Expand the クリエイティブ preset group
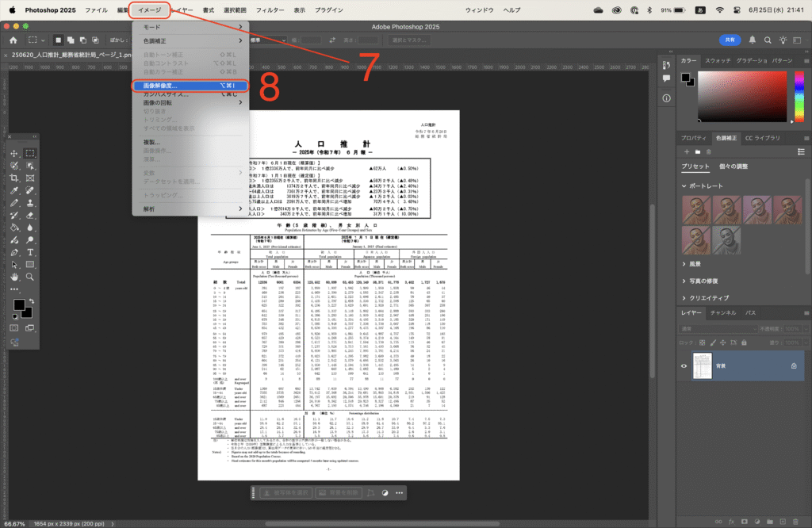812x528 pixels. click(x=684, y=298)
